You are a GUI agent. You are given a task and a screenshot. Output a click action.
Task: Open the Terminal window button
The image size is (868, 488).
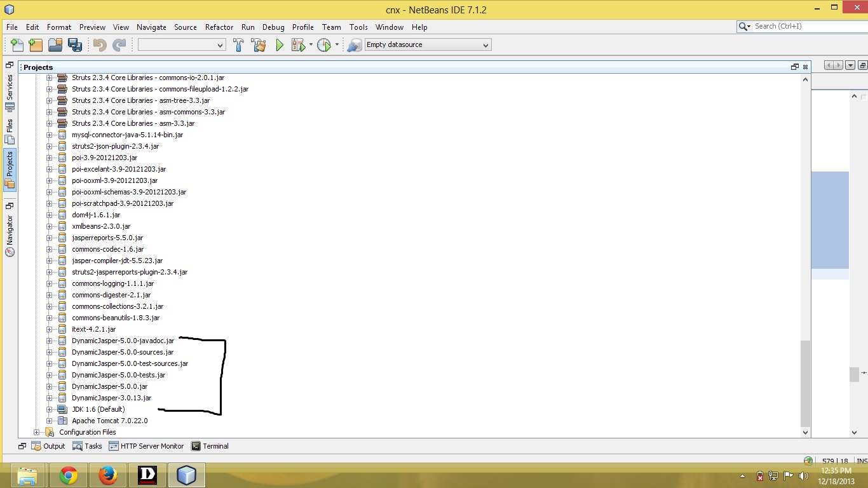[210, 446]
